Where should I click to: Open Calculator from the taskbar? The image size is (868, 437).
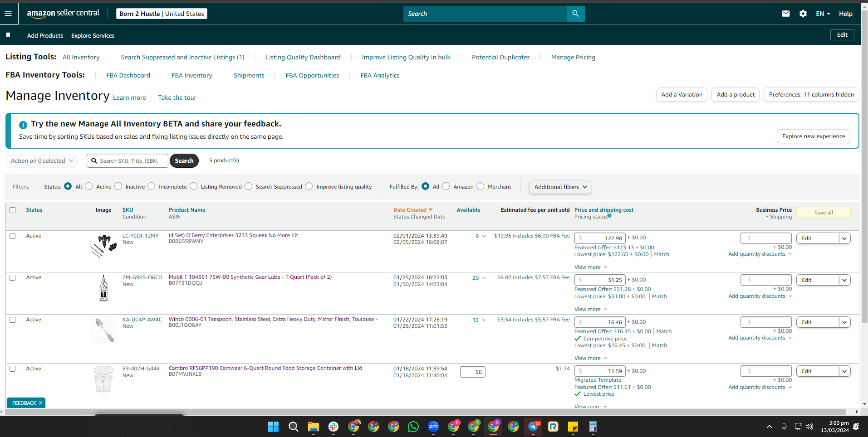(x=593, y=427)
